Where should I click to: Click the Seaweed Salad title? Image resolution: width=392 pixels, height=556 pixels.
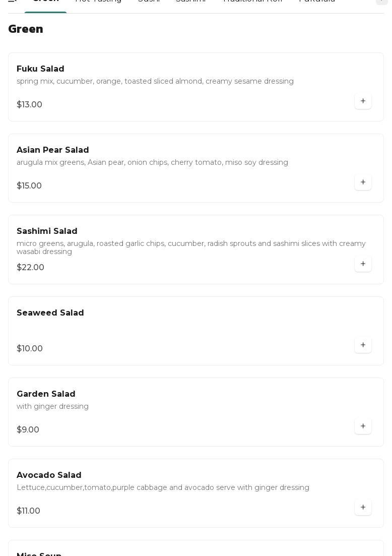pyautogui.click(x=50, y=313)
